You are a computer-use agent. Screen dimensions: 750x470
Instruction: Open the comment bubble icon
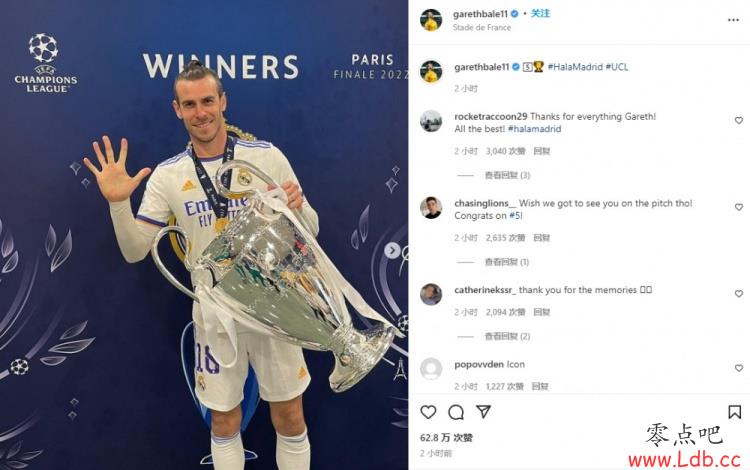(x=456, y=412)
